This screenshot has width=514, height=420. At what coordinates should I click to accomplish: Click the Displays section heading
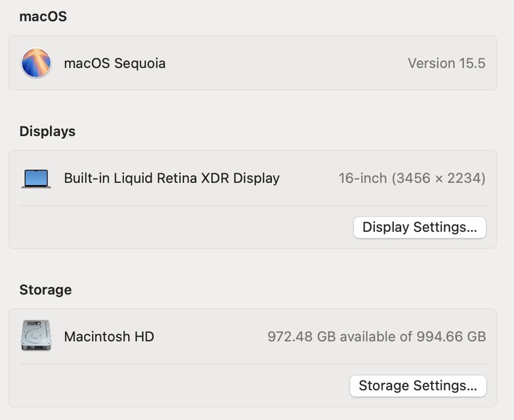tap(47, 132)
